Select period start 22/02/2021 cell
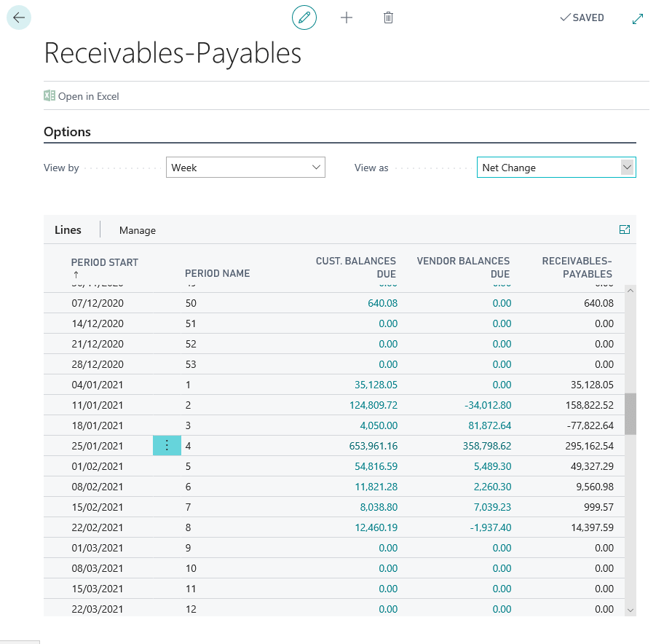 98,528
